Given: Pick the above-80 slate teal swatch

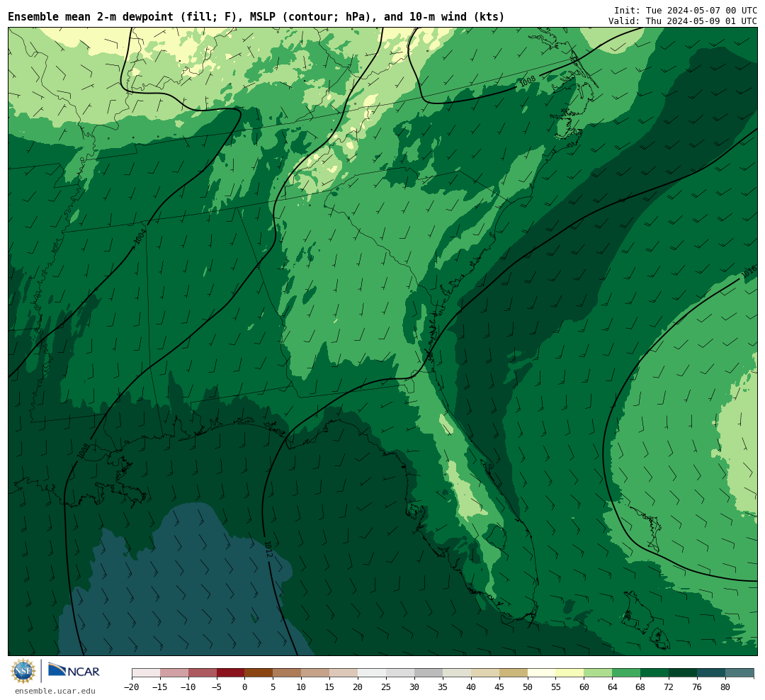Looking at the screenshot, I should pyautogui.click(x=740, y=673).
